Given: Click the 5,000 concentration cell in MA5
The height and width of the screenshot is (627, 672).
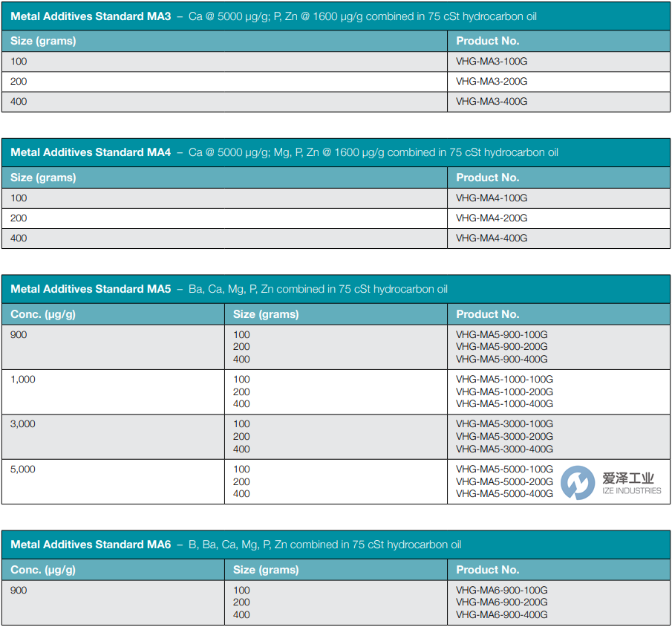Looking at the screenshot, I should 23,470.
